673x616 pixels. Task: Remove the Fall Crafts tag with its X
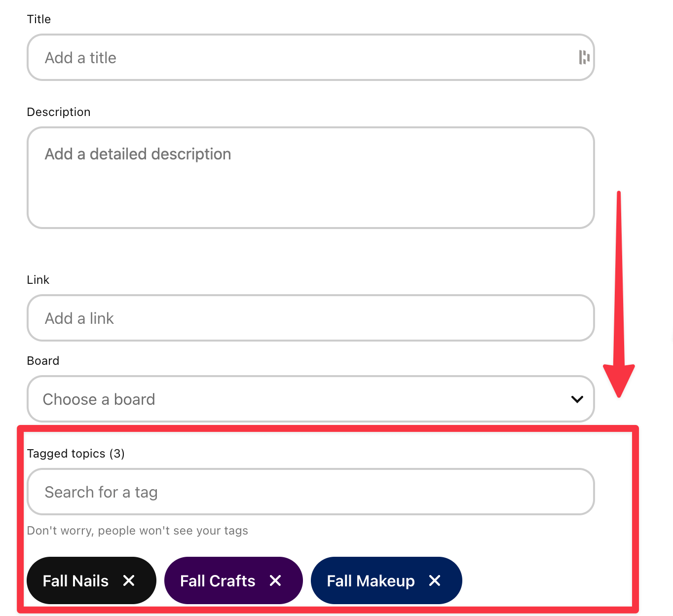(x=275, y=580)
